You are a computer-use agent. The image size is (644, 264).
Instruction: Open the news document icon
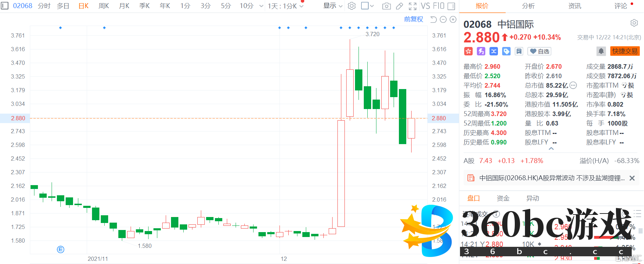[x=471, y=178]
